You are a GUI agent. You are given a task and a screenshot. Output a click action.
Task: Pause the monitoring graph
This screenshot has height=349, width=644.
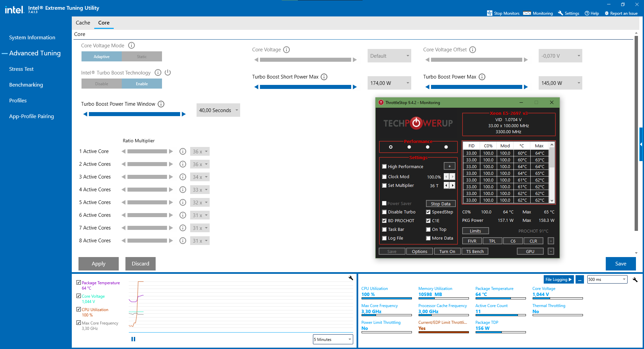click(x=133, y=339)
